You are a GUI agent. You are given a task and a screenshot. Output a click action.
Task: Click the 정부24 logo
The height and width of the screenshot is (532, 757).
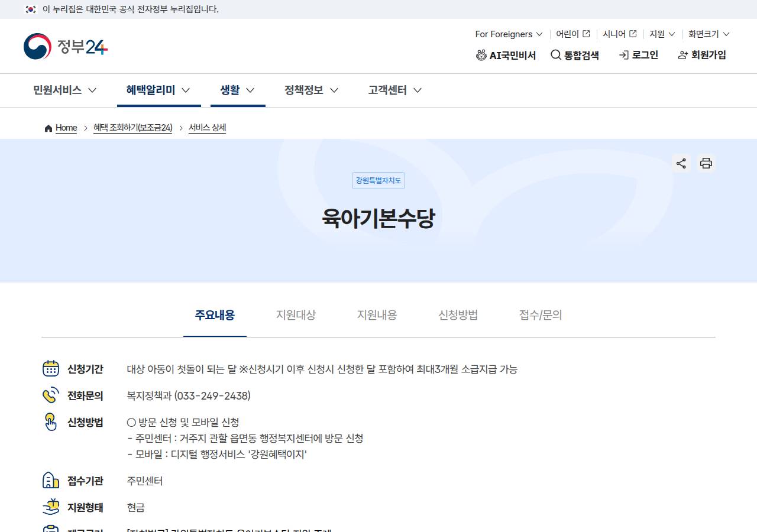point(66,46)
